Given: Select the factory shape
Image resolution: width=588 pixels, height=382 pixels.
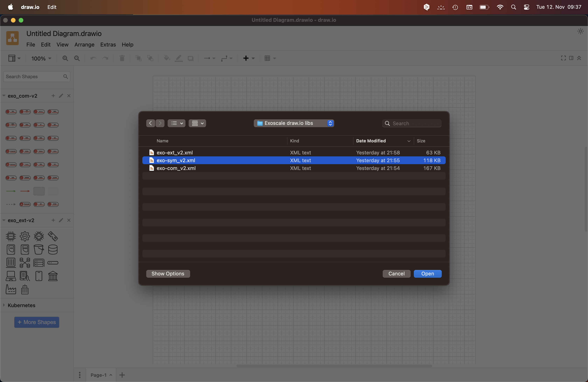Looking at the screenshot, I should pos(11,289).
